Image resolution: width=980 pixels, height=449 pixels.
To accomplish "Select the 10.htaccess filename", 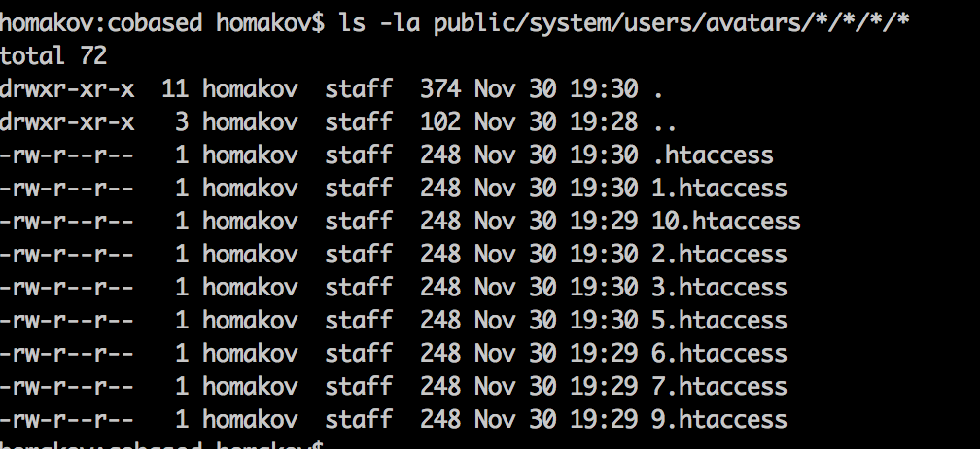I will click(x=726, y=221).
